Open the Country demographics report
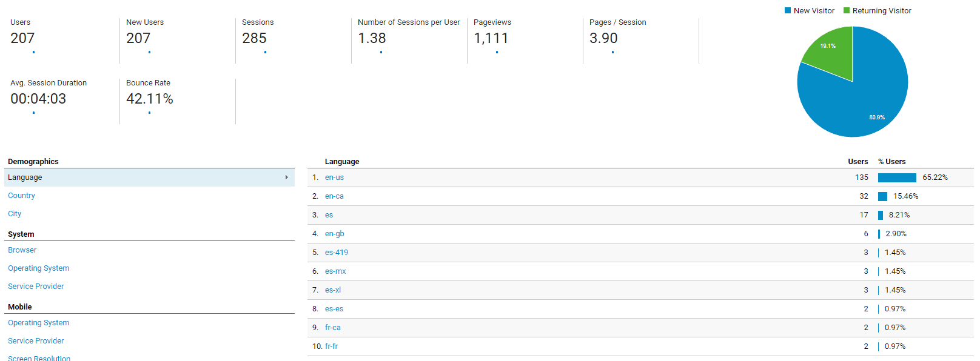The height and width of the screenshot is (361, 980). point(21,196)
